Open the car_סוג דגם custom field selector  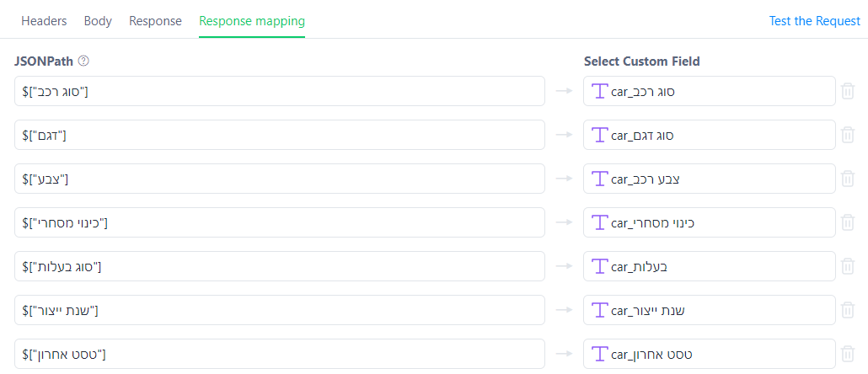coord(709,135)
